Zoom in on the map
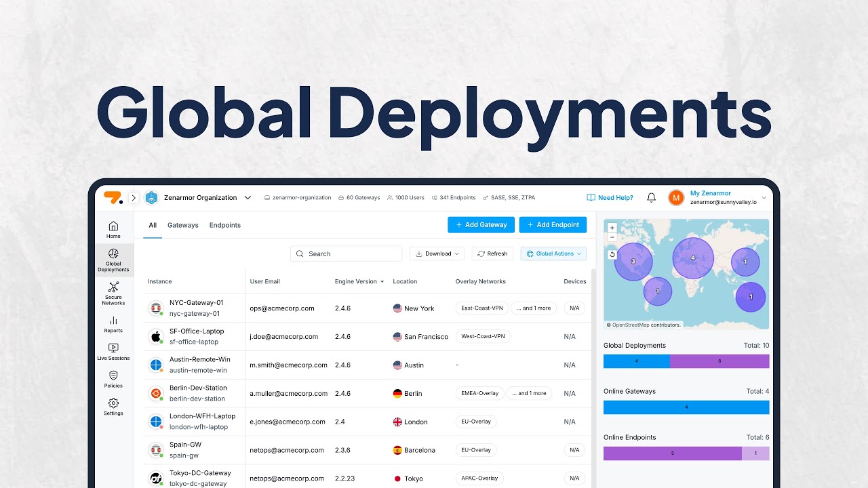The height and width of the screenshot is (488, 868). pyautogui.click(x=612, y=228)
